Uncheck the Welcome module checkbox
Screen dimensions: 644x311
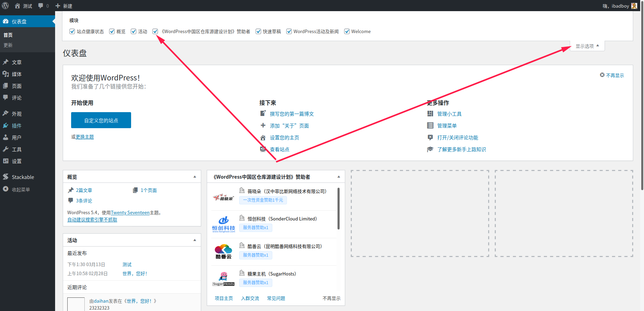[347, 31]
